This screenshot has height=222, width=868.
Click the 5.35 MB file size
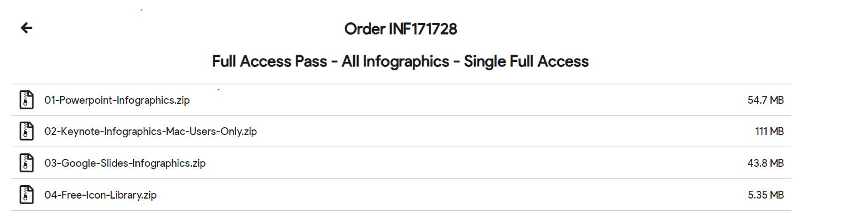[765, 195]
